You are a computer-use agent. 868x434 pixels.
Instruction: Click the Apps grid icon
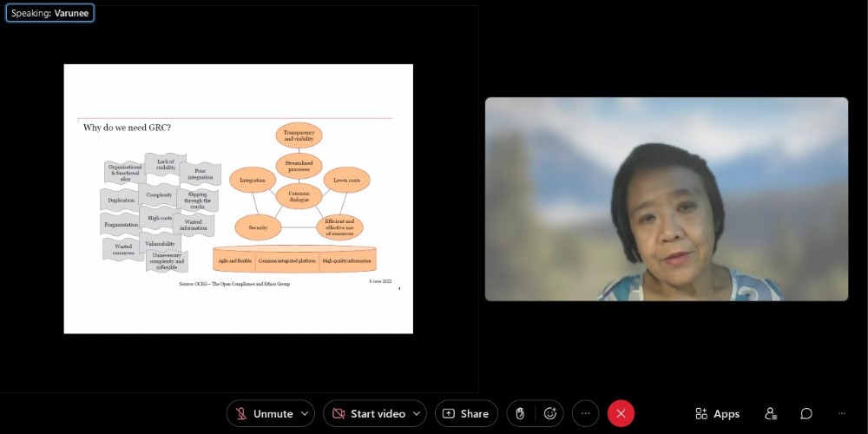(701, 414)
